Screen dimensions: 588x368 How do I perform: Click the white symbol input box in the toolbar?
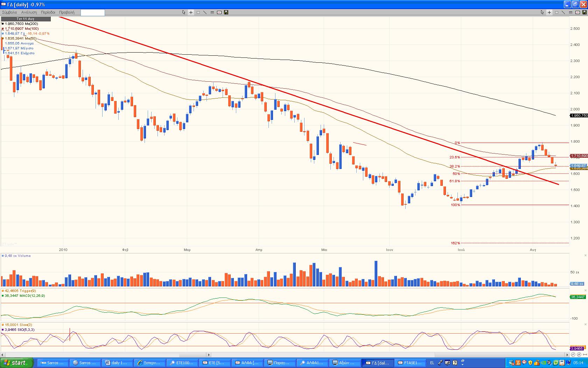[x=93, y=13]
